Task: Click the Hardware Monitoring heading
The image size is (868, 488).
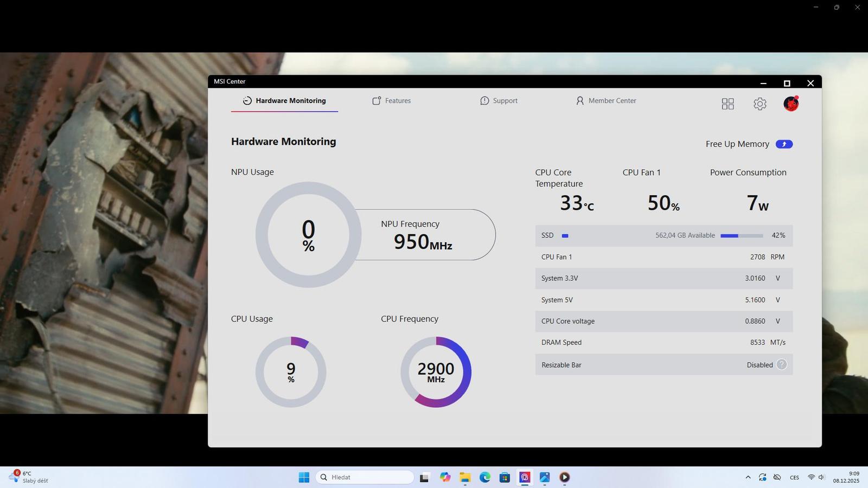Action: tap(283, 142)
